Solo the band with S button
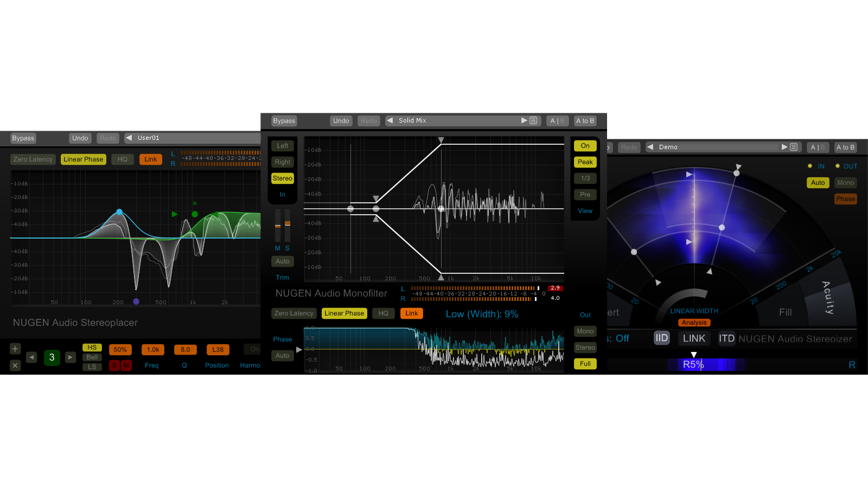 114,365
